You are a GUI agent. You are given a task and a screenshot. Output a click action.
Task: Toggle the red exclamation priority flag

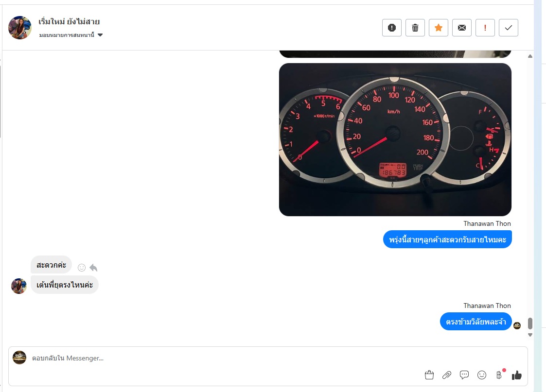(485, 28)
